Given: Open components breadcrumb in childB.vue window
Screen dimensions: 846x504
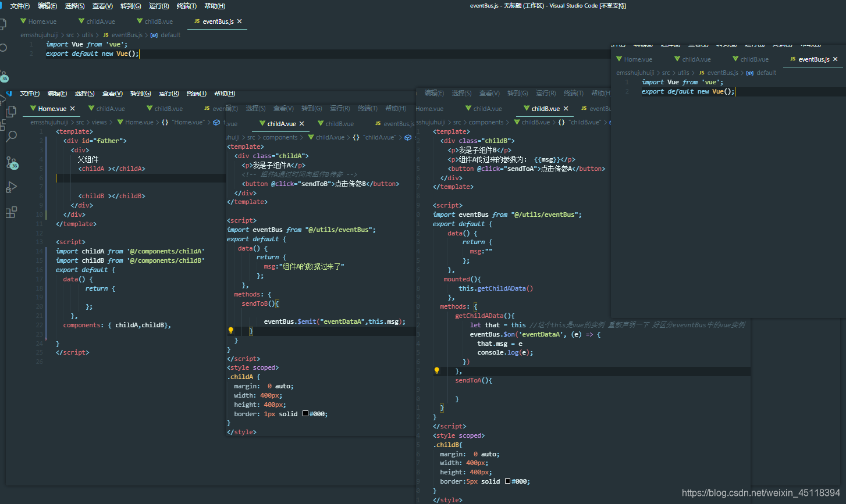Looking at the screenshot, I should point(486,122).
